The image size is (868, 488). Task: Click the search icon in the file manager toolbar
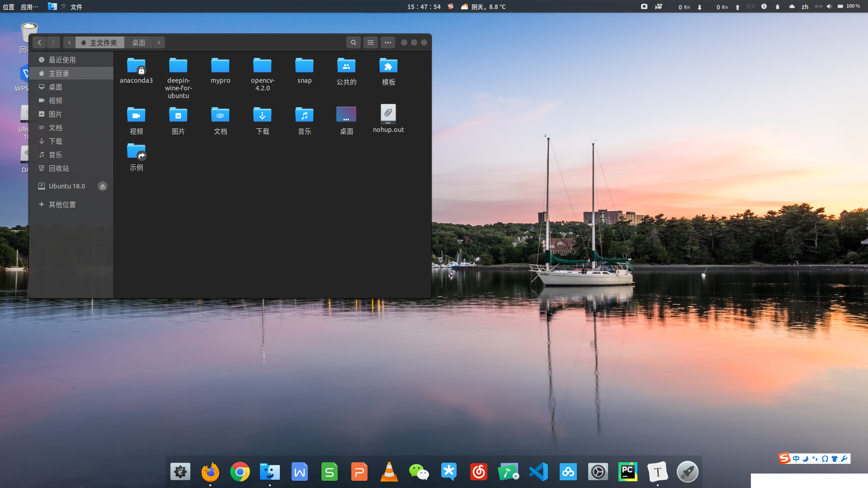(353, 42)
